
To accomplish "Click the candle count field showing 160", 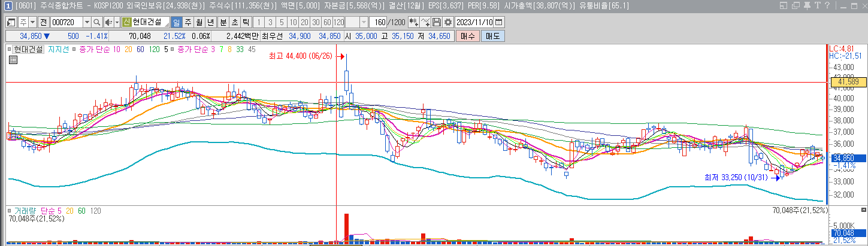I will point(378,22).
